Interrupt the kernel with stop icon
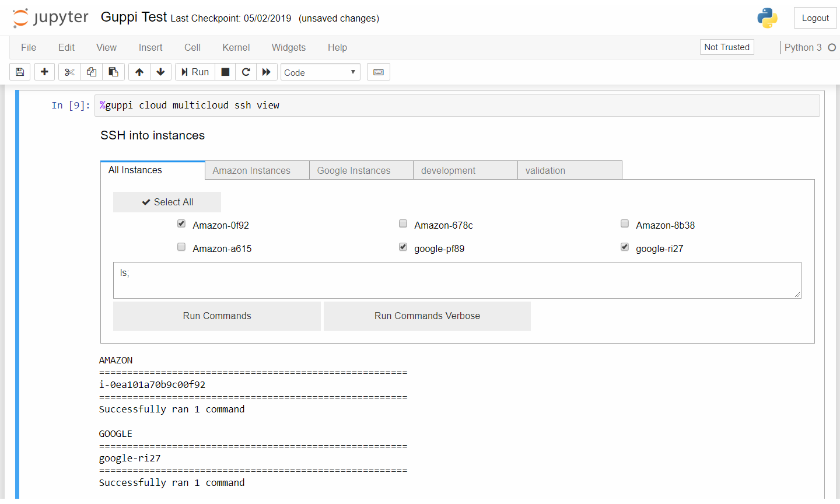This screenshot has height=504, width=840. [x=225, y=72]
